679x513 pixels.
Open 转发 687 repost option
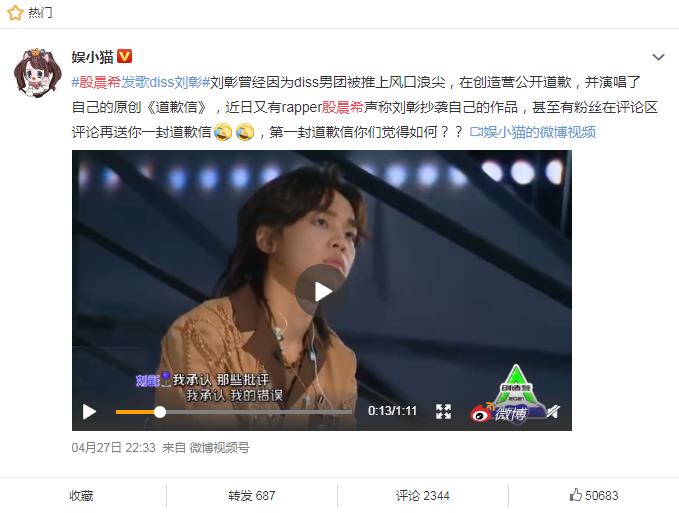pos(252,496)
